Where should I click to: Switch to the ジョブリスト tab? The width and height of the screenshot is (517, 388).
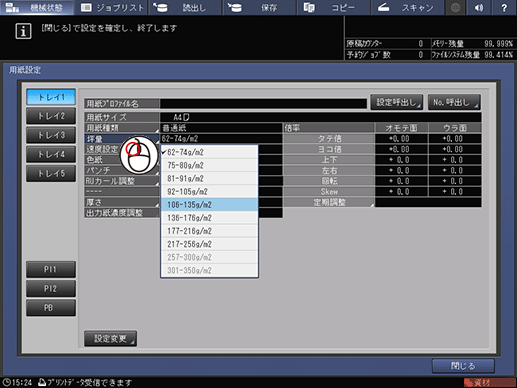[112, 7]
